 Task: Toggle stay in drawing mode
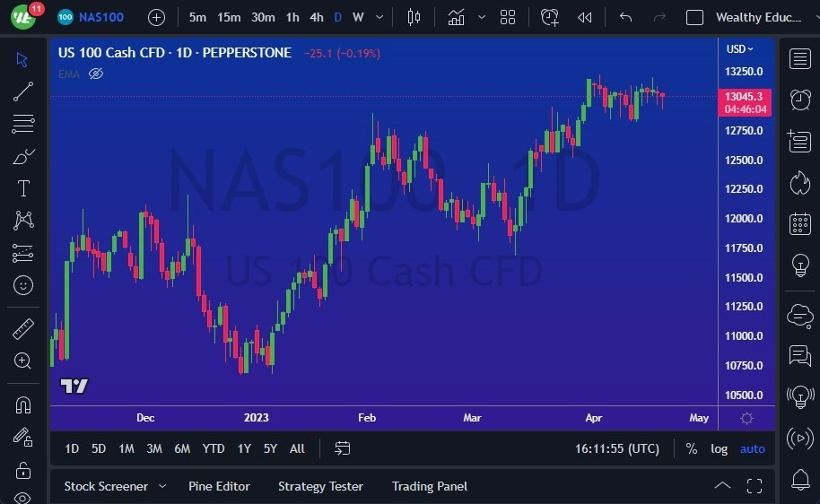23,437
